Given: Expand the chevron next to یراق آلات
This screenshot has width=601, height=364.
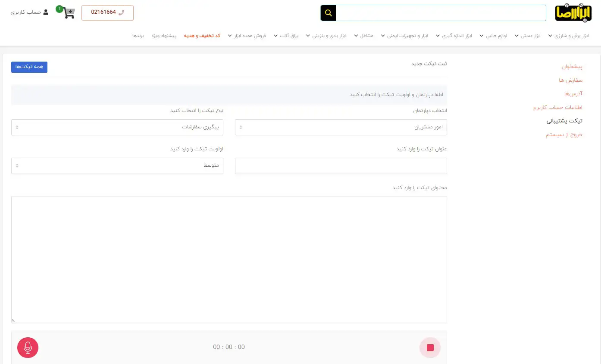Looking at the screenshot, I should [x=275, y=36].
